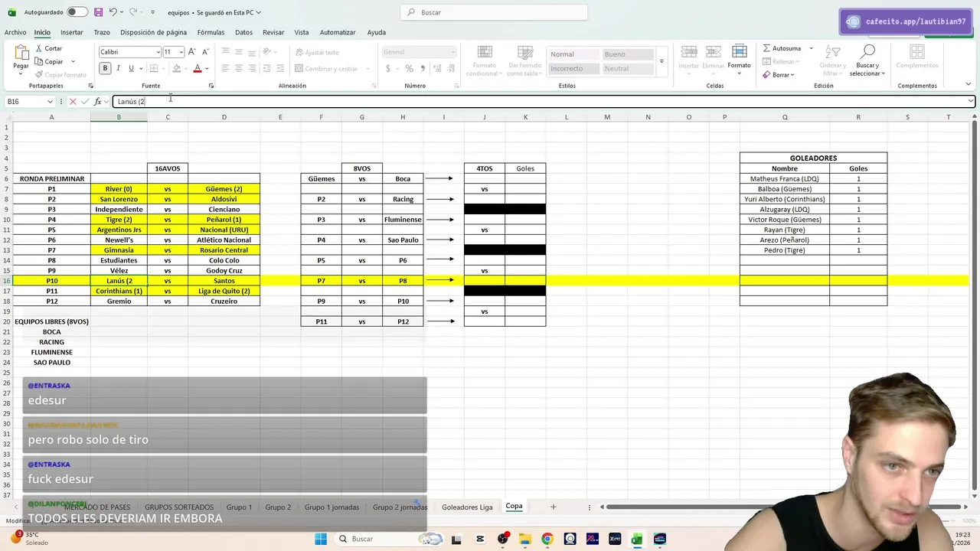Viewport: 980px width, 551px height.
Task: Click the Excel icon in the taskbar
Action: coord(636,539)
